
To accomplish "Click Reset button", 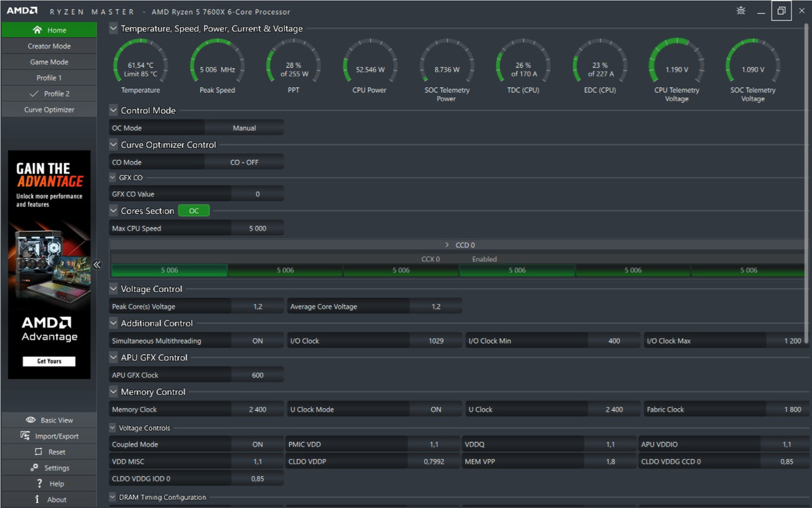I will (49, 451).
